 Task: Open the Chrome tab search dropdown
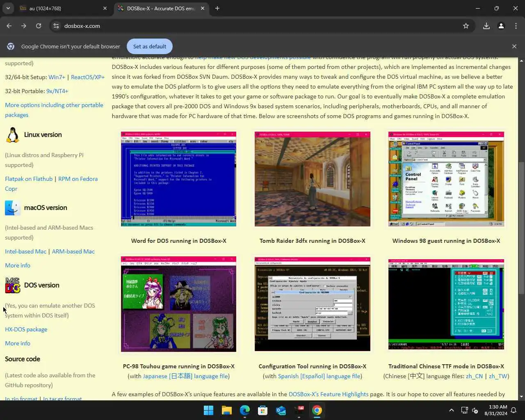tap(8, 8)
